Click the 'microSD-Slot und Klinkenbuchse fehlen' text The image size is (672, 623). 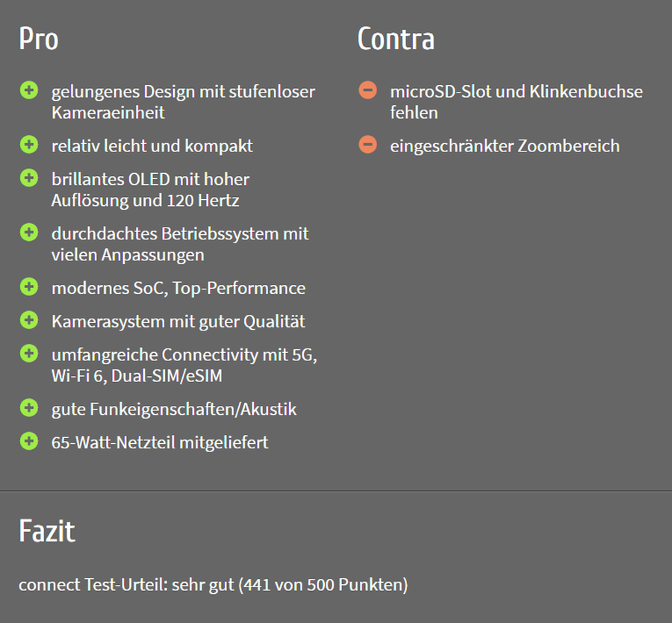click(x=517, y=102)
